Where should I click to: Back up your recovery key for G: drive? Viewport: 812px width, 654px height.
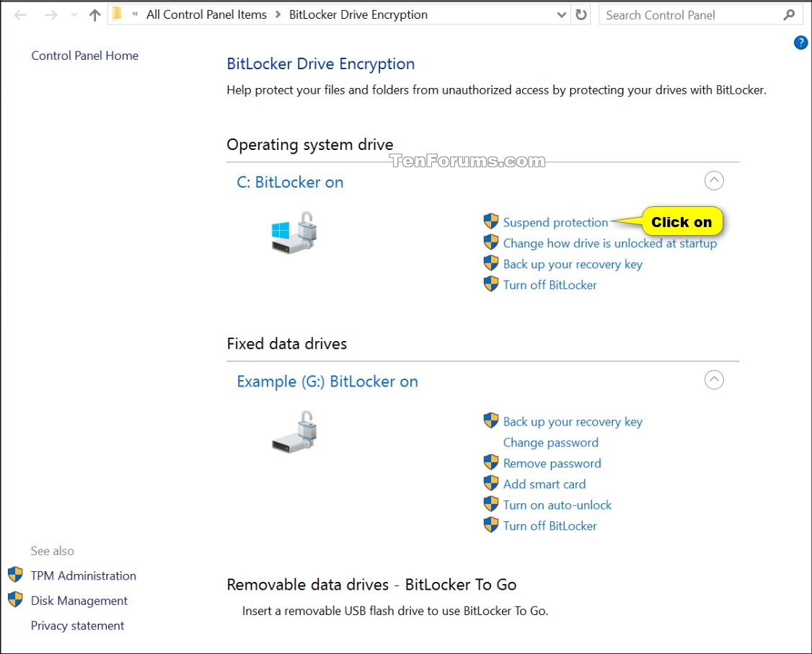pos(573,422)
